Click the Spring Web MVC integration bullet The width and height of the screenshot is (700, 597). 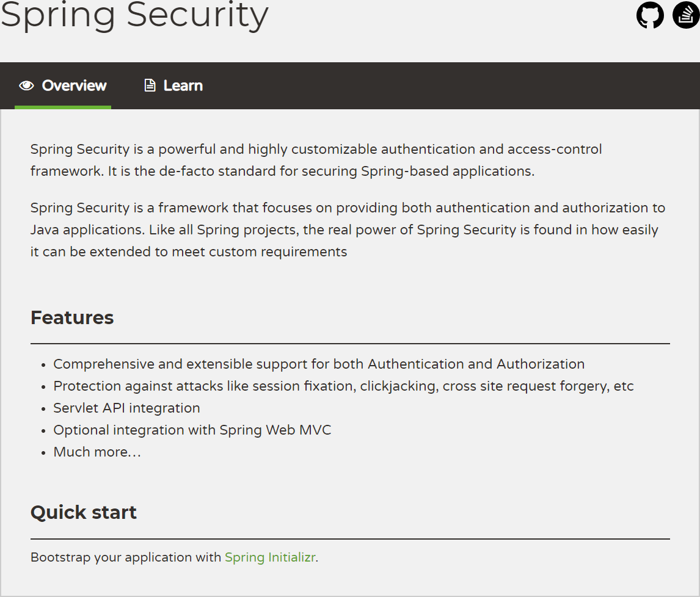192,430
